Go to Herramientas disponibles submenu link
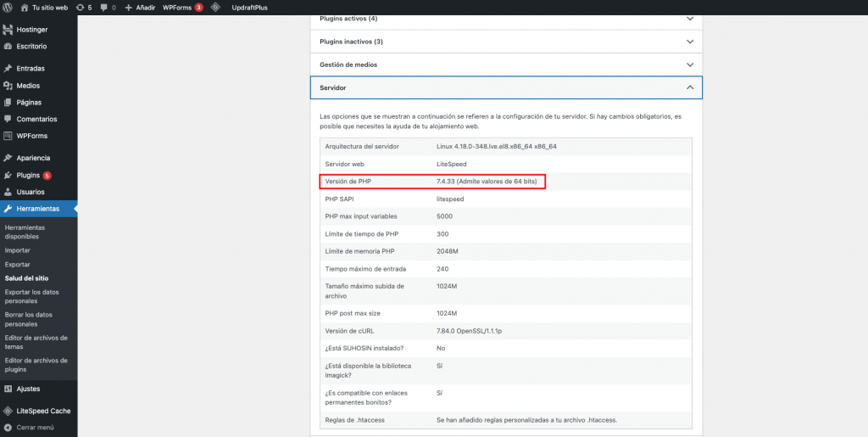 click(25, 232)
